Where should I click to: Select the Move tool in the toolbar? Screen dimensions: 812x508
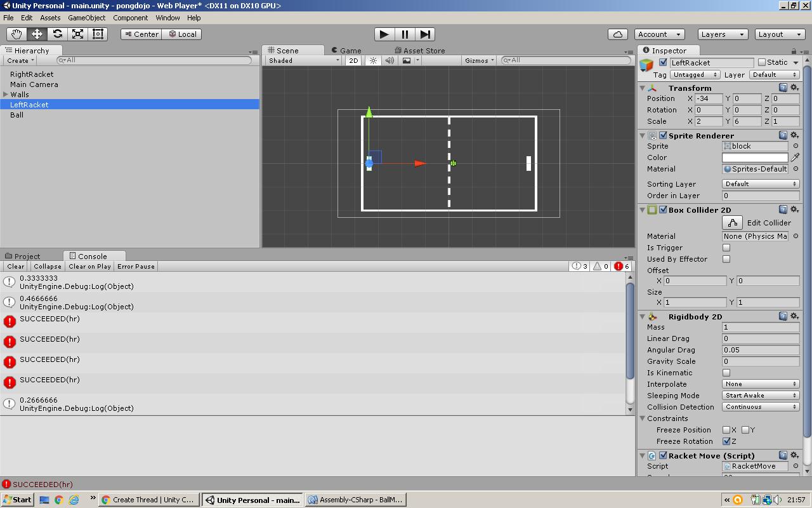coord(36,34)
